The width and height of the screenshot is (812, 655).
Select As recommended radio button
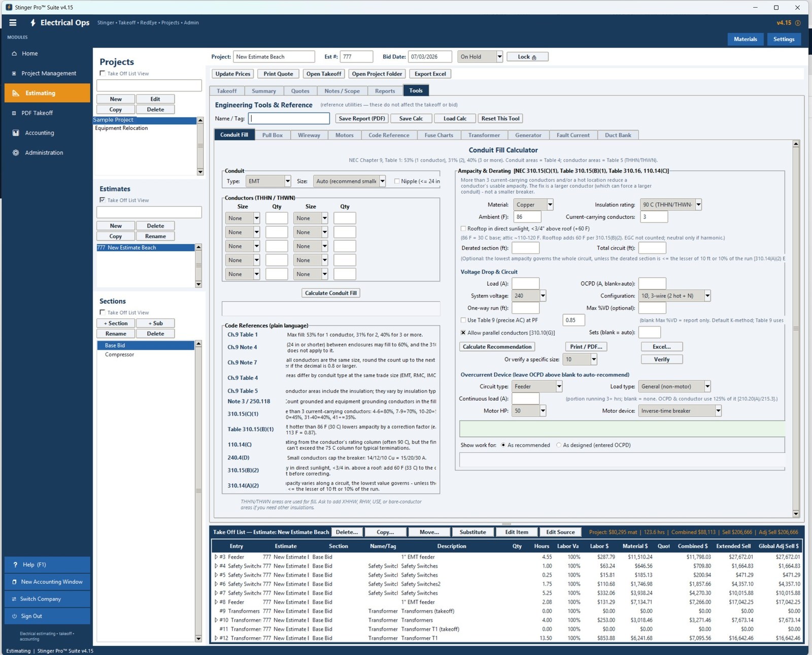tap(503, 445)
